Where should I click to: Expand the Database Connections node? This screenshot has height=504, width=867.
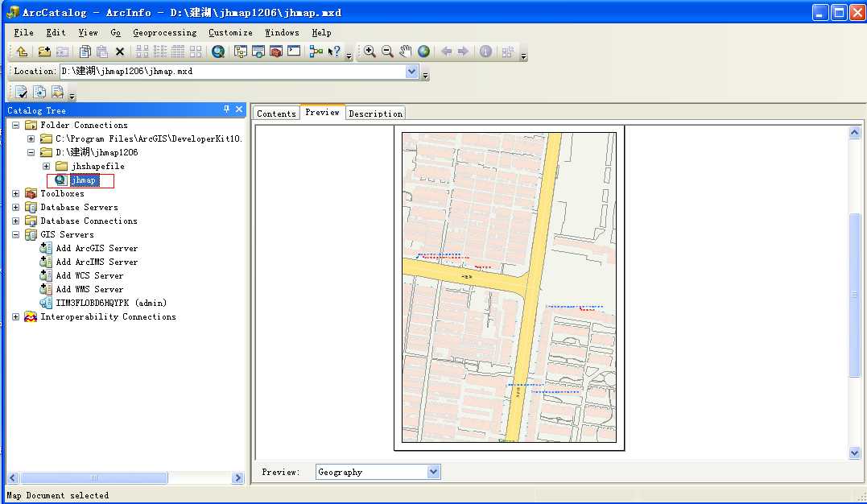(x=16, y=221)
